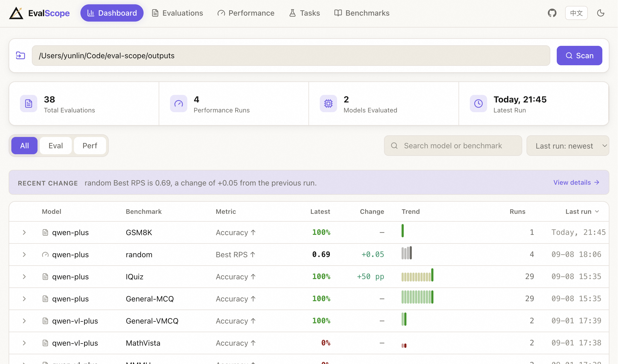The width and height of the screenshot is (618, 364).
Task: Expand the qwen-plus IQuiz row
Action: coord(24,277)
